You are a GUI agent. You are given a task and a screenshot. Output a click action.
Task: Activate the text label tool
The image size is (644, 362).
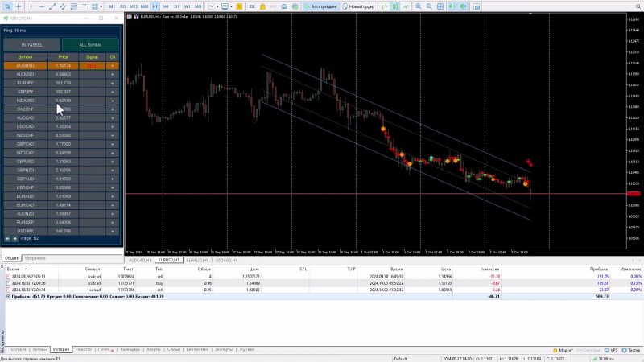[x=85, y=6]
